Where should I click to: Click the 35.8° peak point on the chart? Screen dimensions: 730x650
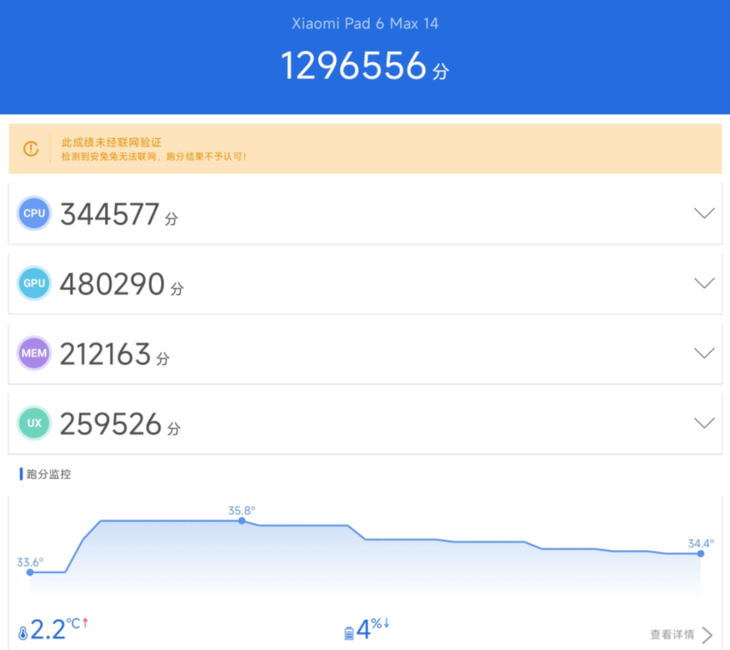[242, 521]
